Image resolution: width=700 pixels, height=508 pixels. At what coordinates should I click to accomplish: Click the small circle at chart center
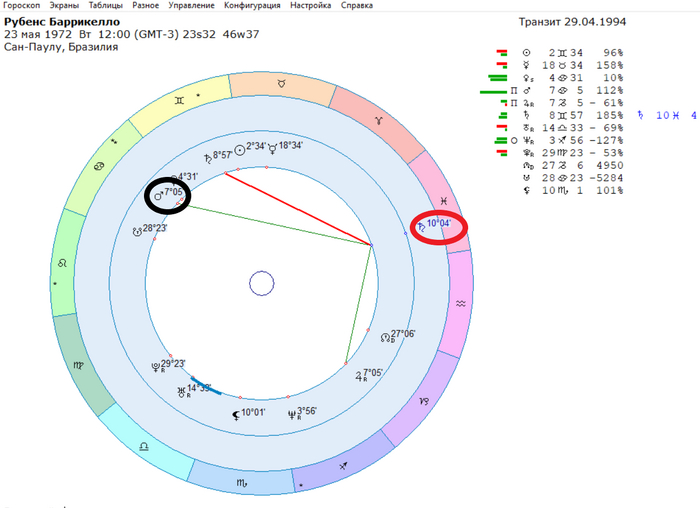point(262,283)
